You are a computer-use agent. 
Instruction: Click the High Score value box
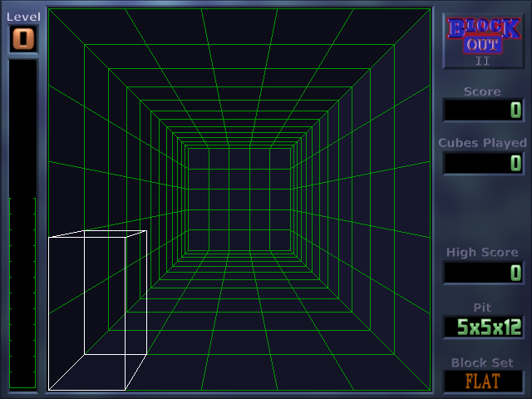click(483, 273)
